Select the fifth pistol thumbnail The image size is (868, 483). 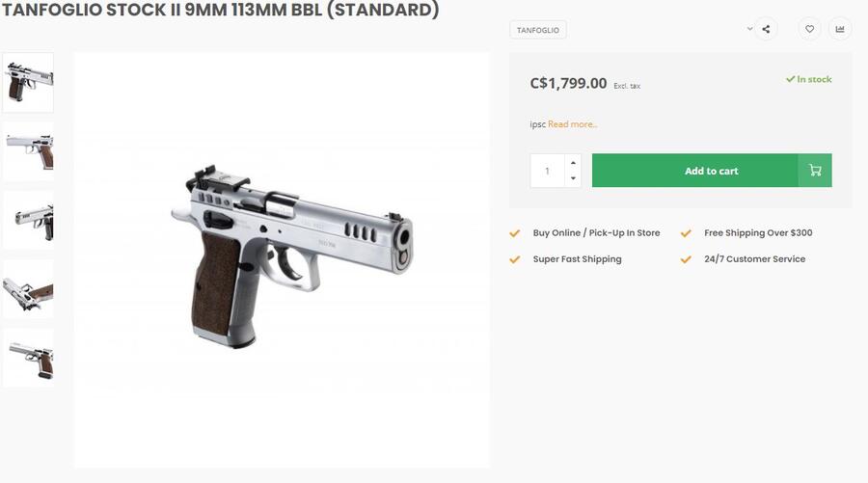(28, 358)
